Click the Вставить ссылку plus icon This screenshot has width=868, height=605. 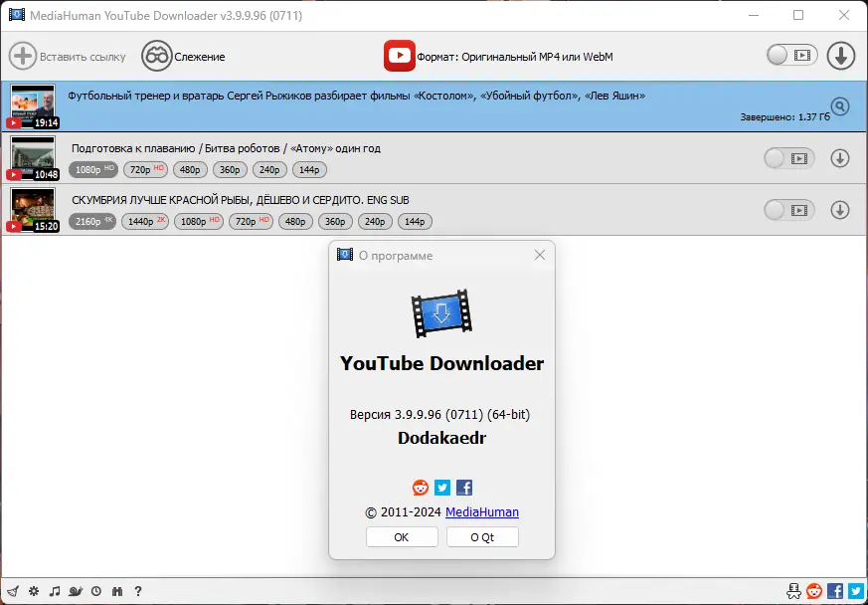click(x=23, y=57)
